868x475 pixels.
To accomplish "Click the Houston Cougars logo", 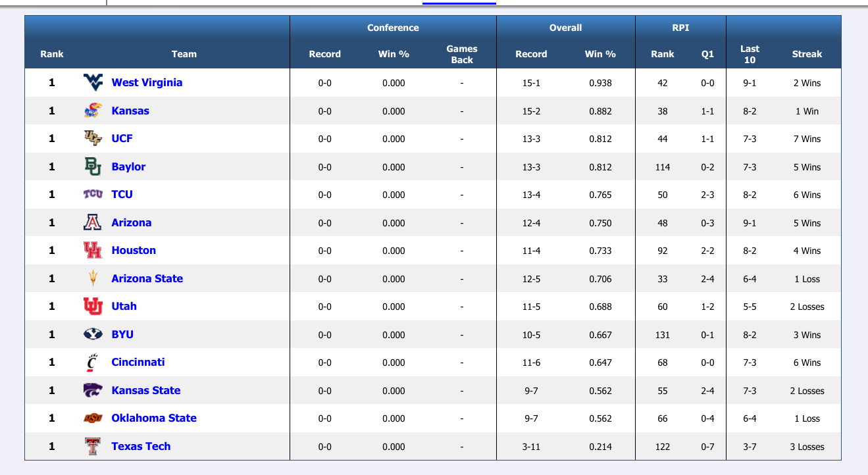I will [93, 251].
